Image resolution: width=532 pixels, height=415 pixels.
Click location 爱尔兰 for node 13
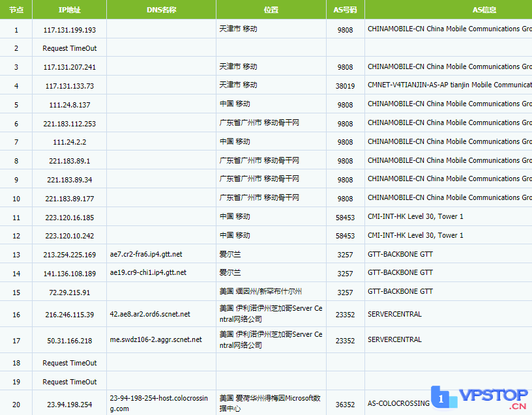point(230,254)
